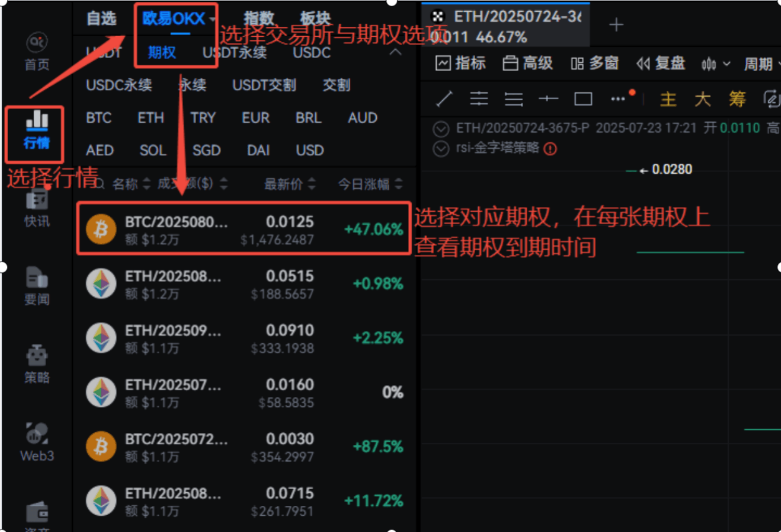
Task: Open the candlestick chart type dropdown
Action: coord(716,64)
